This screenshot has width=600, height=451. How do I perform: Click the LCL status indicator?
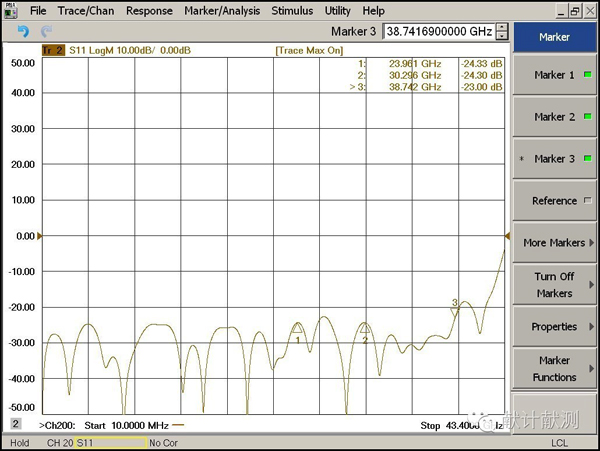559,443
